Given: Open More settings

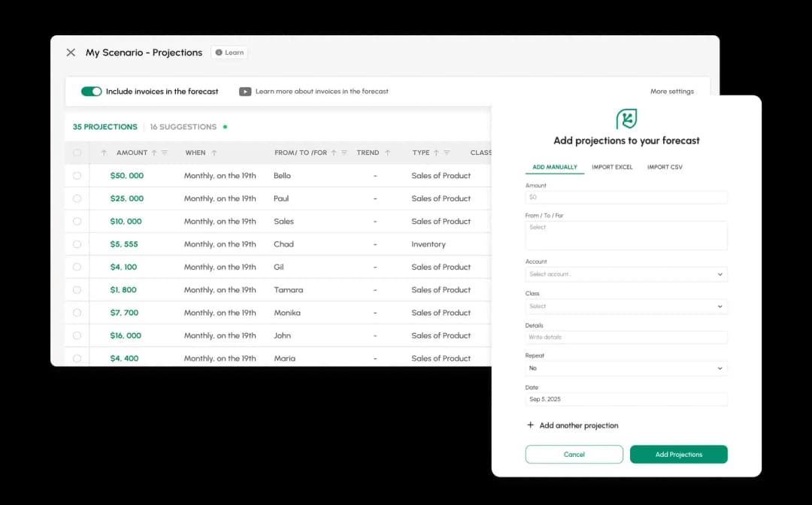Looking at the screenshot, I should coord(671,91).
